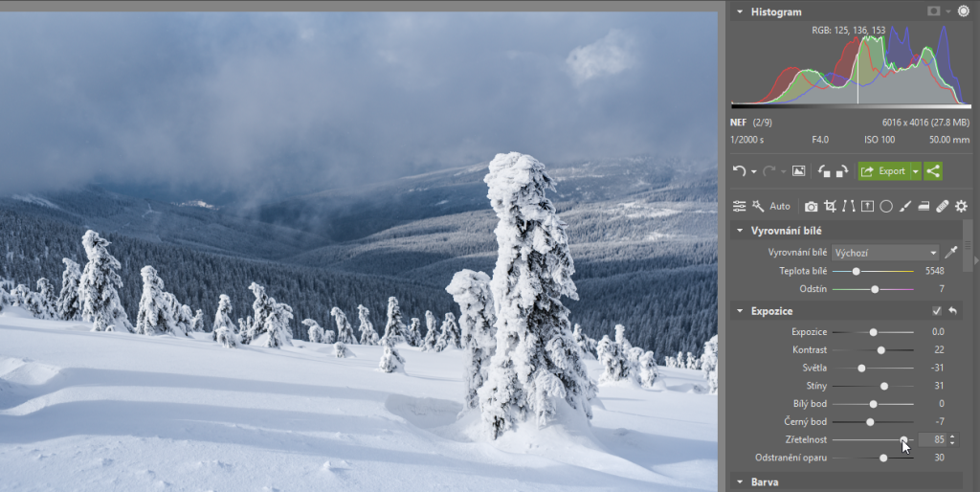Viewport: 980px width, 492px height.
Task: Click the green Export button
Action: click(883, 170)
